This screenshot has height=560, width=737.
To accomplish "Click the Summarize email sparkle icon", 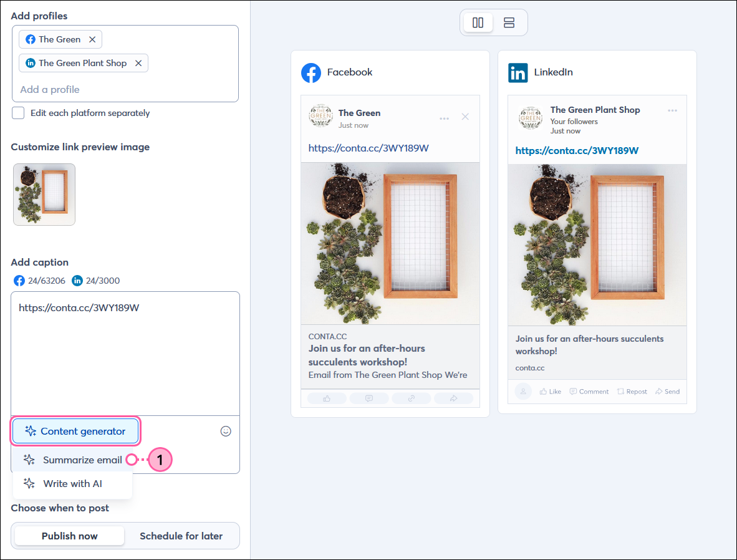I will [29, 460].
